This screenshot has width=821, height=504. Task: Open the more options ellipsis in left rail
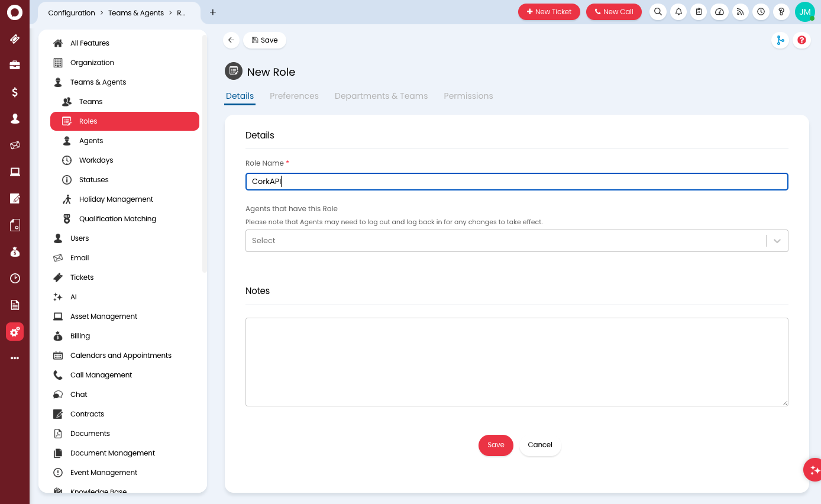pos(15,358)
